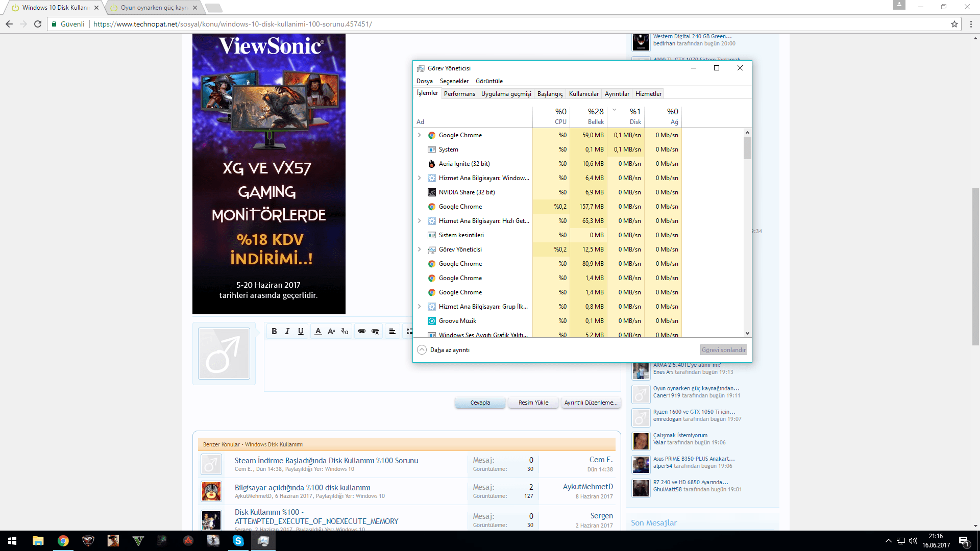This screenshot has width=980, height=551.
Task: Toggle italic formatting in reply editor
Action: point(287,332)
